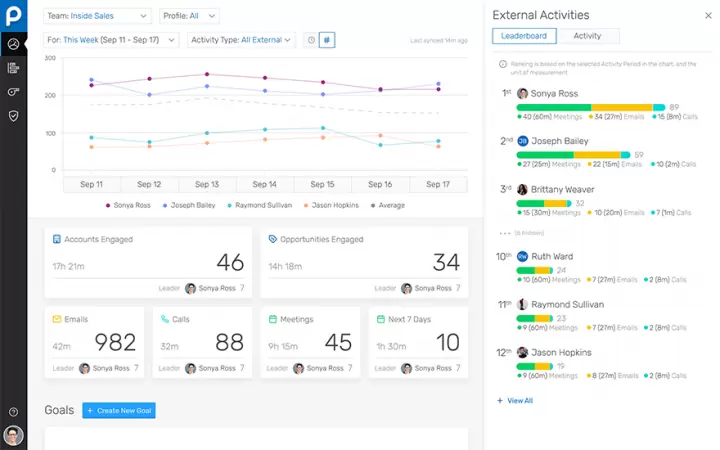Open the This Week date range dropdown
The height and width of the screenshot is (450, 720).
point(112,40)
